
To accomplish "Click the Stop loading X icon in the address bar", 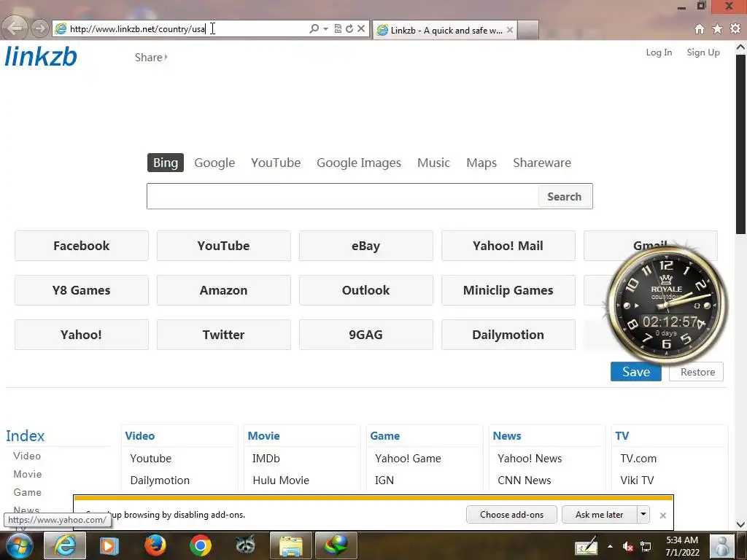I will coord(361,28).
